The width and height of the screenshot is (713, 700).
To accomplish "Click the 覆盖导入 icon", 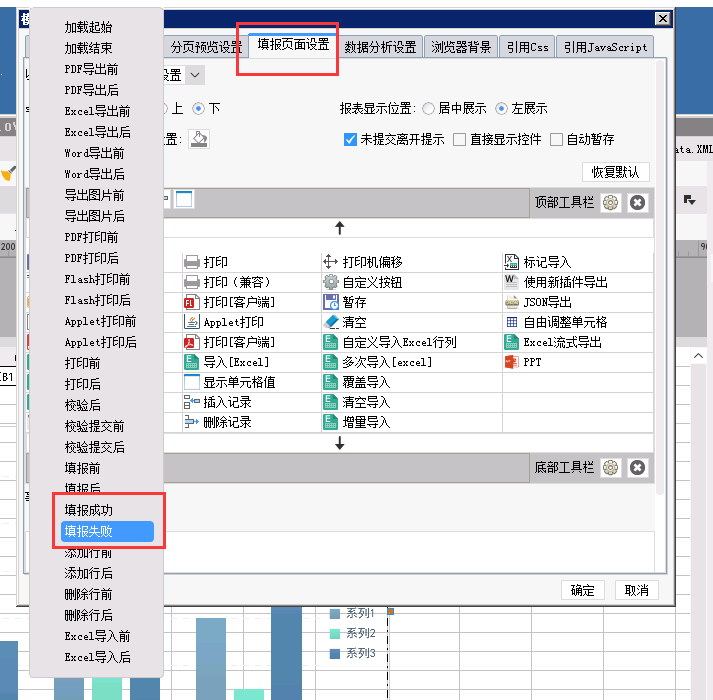I will point(331,382).
